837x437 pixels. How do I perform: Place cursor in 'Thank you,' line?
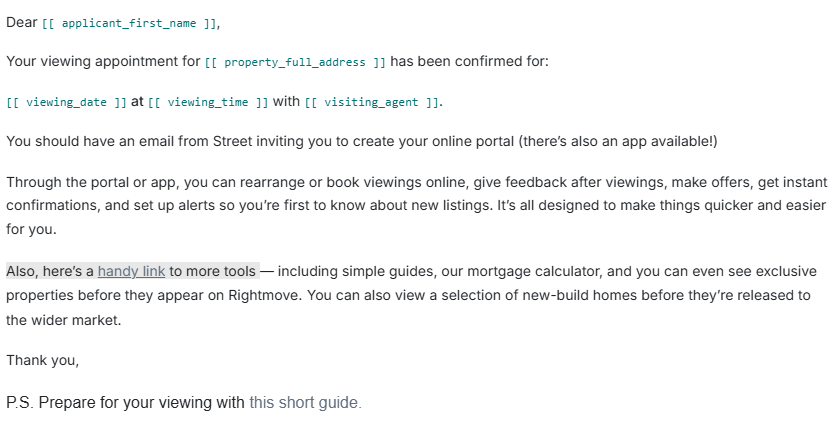pyautogui.click(x=43, y=361)
